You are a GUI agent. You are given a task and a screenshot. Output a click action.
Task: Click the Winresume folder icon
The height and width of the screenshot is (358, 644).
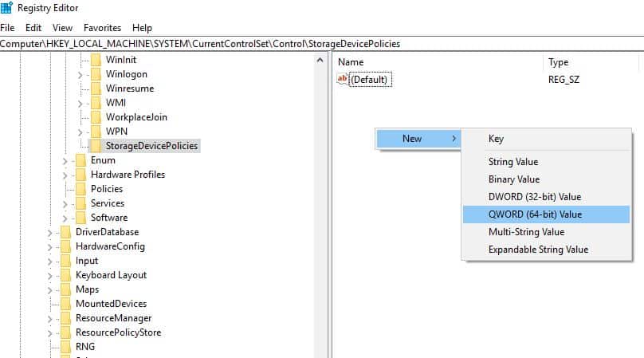click(x=96, y=89)
